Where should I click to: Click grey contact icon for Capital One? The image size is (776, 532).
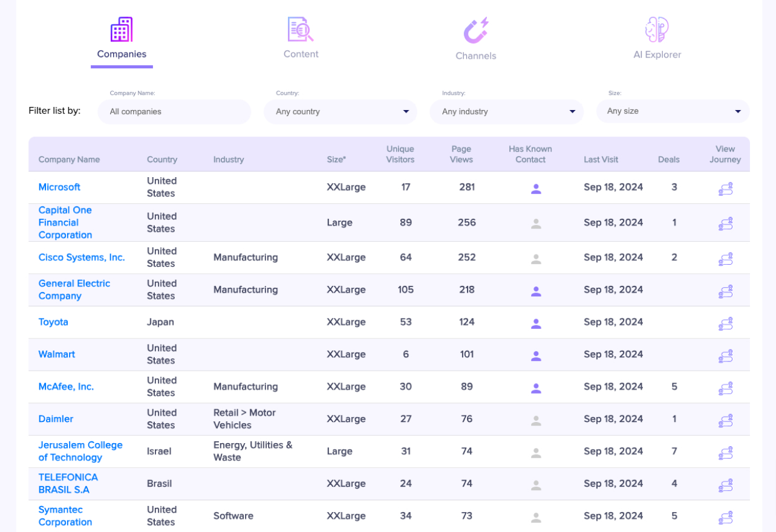tap(536, 224)
